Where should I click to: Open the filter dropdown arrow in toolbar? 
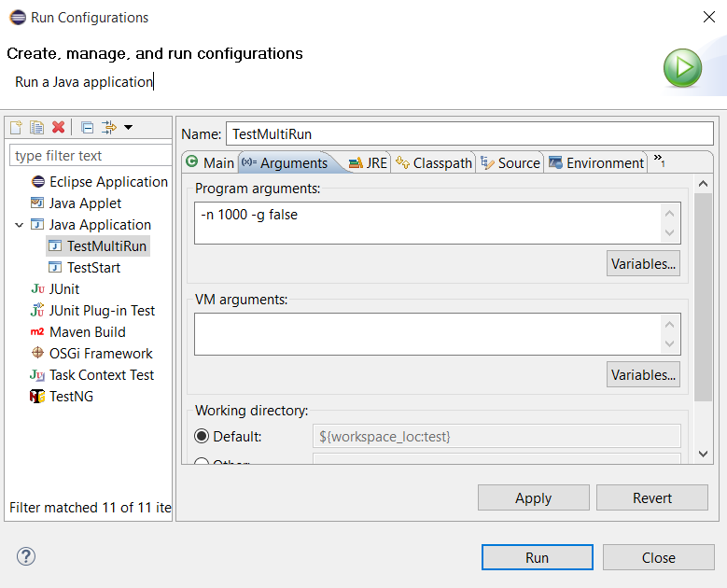click(x=129, y=127)
